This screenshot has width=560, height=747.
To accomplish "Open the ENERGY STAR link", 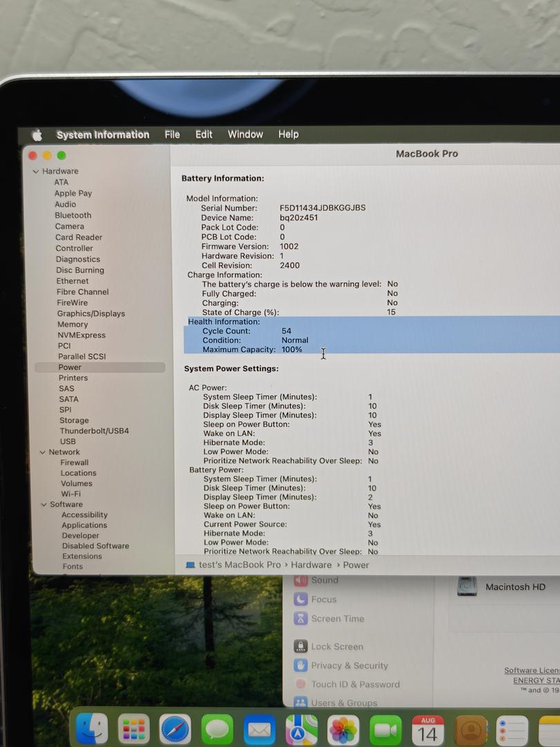I will [x=536, y=681].
